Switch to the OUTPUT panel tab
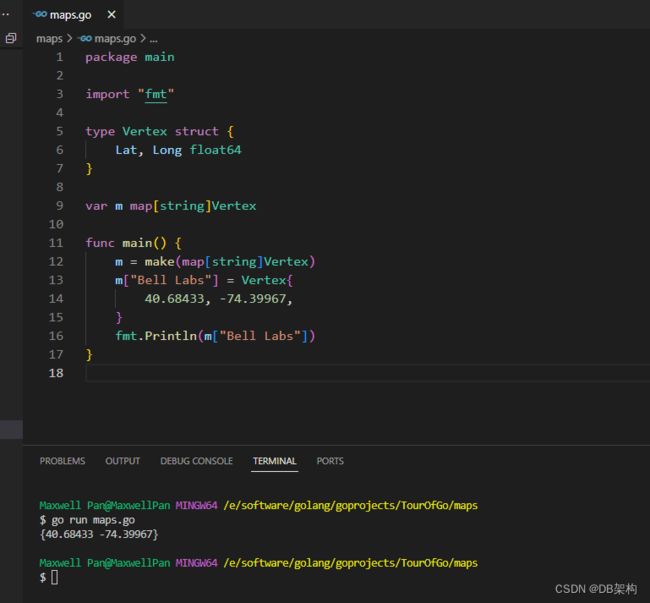Image resolution: width=650 pixels, height=603 pixels. coord(123,461)
